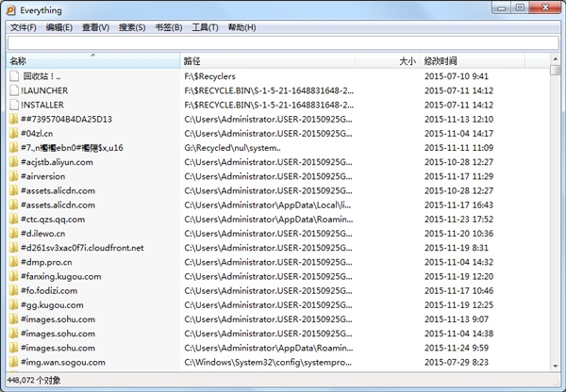
Task: Click the file icon beside !NSTALLER
Action: coord(12,105)
